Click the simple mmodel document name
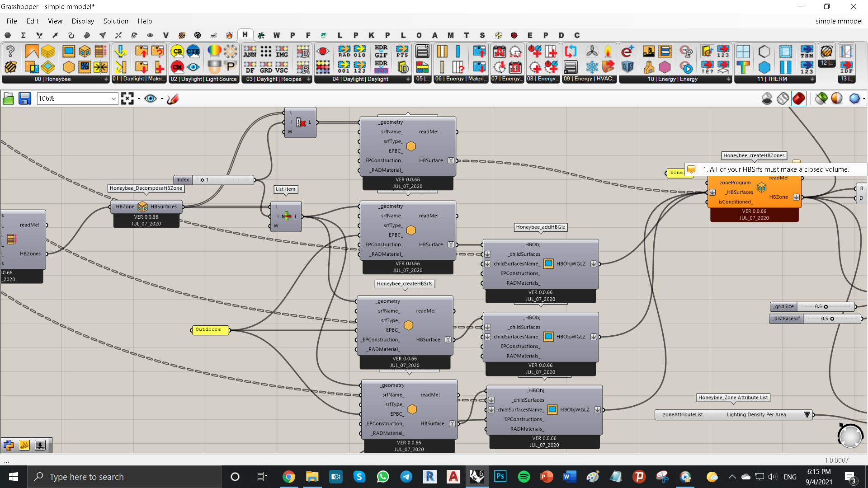This screenshot has height=488, width=868. click(839, 21)
